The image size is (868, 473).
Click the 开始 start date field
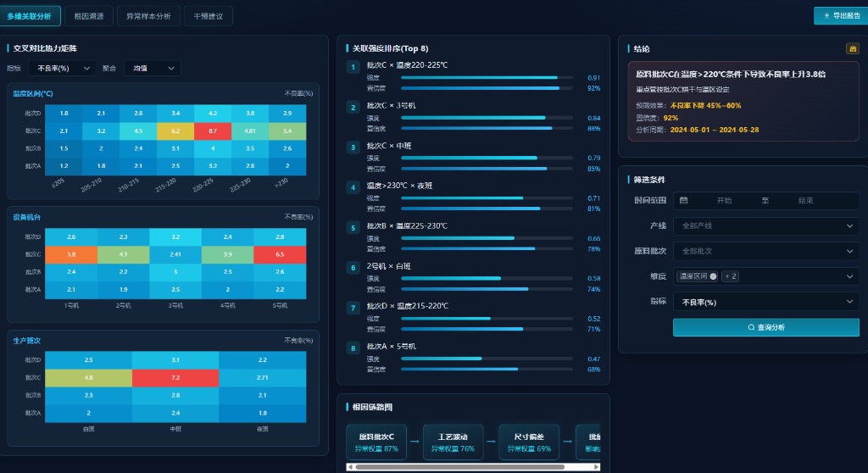coord(724,201)
